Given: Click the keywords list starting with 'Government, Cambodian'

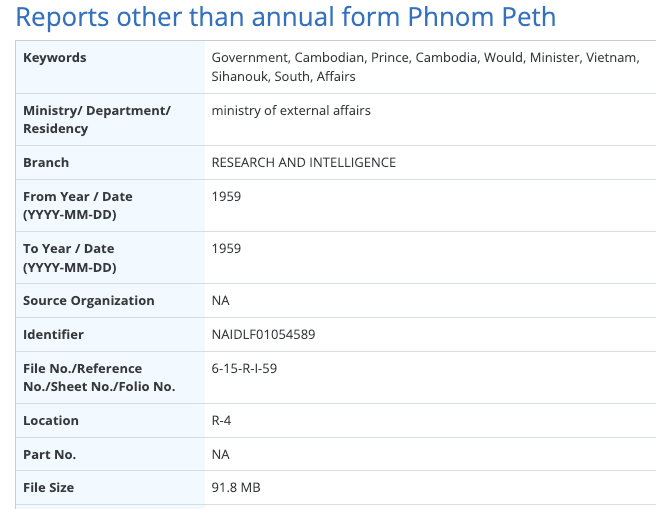Looking at the screenshot, I should pyautogui.click(x=425, y=67).
